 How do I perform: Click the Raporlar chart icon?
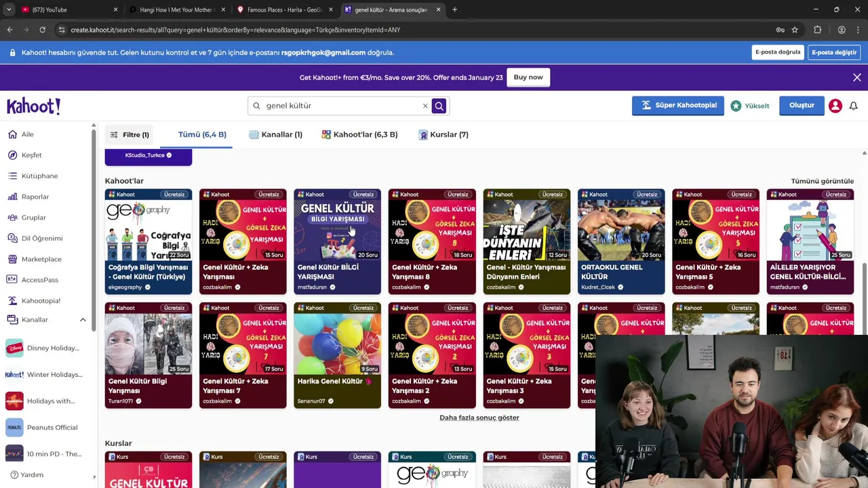[x=12, y=197]
